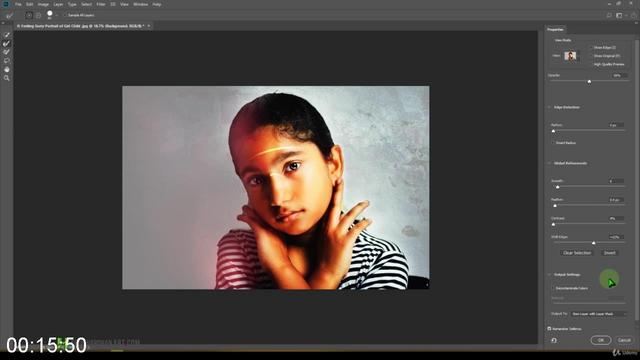Open the Image menu
This screenshot has height=360, width=640.
(x=43, y=4)
